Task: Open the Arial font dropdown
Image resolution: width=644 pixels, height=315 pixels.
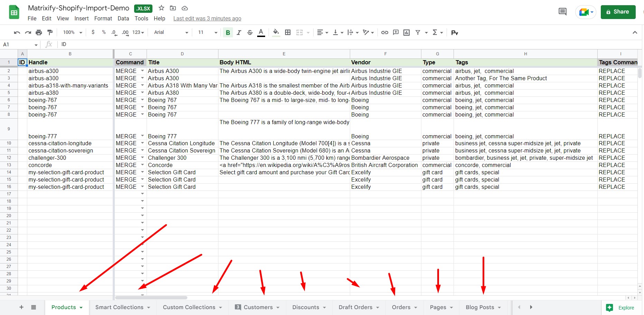Action: [171, 33]
